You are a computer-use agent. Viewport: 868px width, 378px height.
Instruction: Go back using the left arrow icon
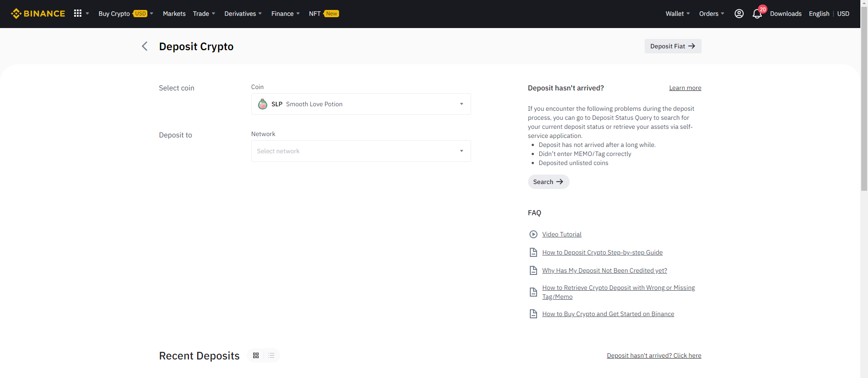pos(145,46)
